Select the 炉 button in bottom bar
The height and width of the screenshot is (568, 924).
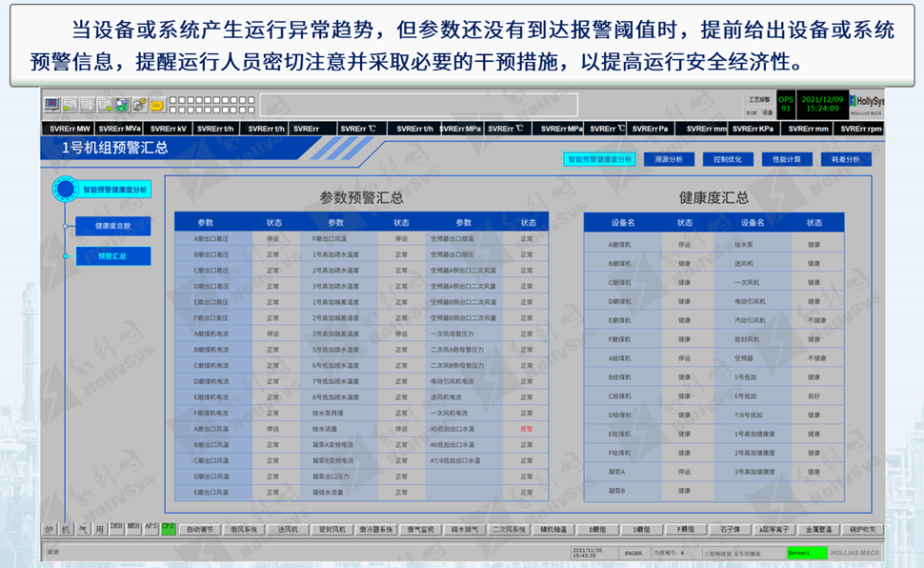(50, 528)
